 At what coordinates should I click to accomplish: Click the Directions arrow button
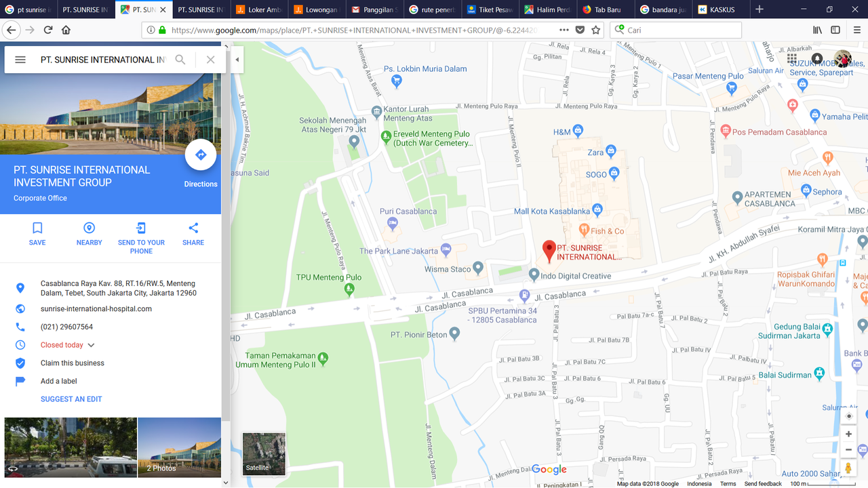click(201, 155)
